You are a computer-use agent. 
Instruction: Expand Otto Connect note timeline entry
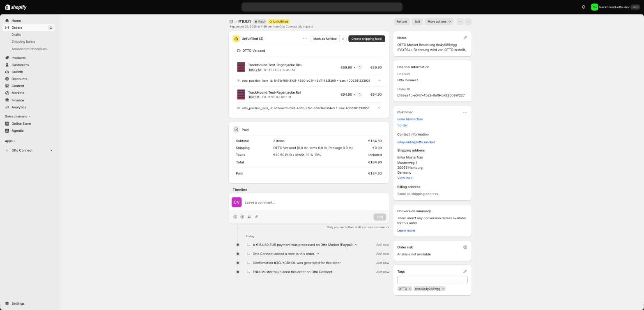[318, 254]
